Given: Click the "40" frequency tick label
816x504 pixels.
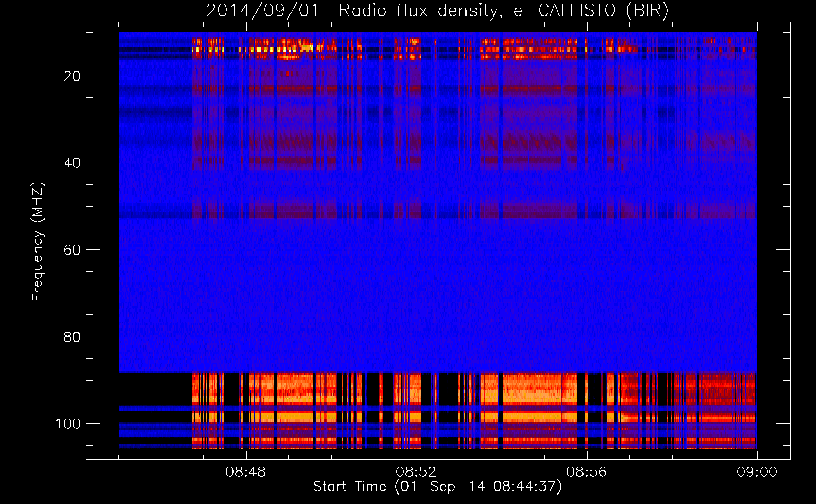Looking at the screenshot, I should coord(72,163).
